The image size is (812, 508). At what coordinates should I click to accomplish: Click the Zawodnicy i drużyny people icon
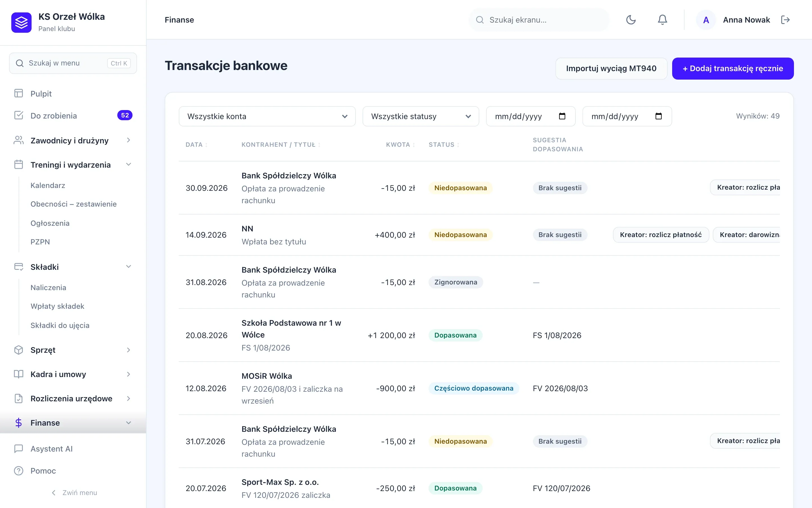[x=19, y=140]
